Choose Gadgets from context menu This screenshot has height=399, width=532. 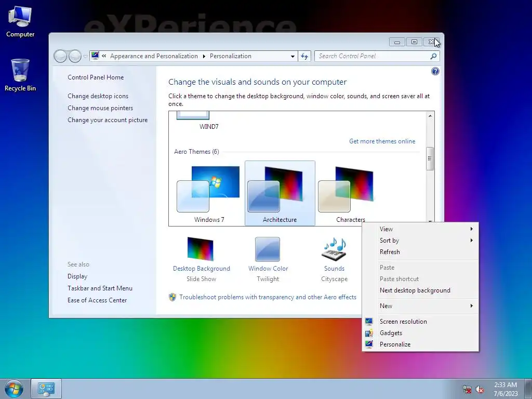coord(421,333)
